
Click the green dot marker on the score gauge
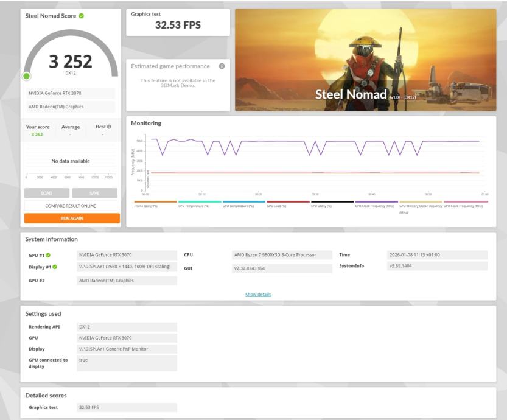coord(27,76)
